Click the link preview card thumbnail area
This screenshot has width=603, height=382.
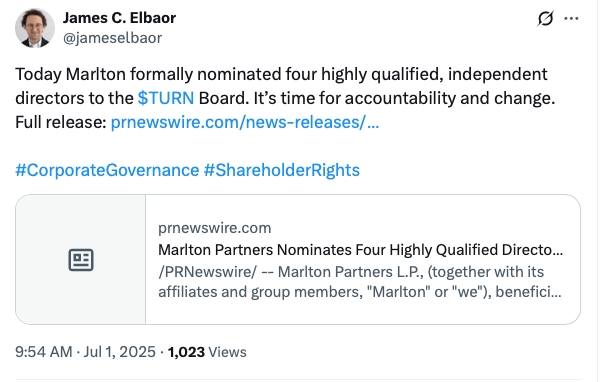coord(80,259)
